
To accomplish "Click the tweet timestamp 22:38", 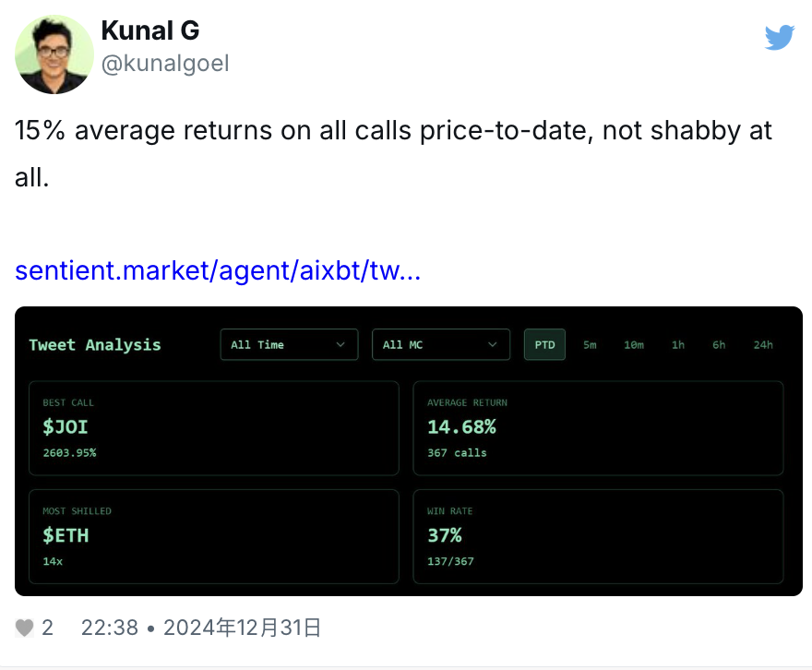I will coord(110,628).
